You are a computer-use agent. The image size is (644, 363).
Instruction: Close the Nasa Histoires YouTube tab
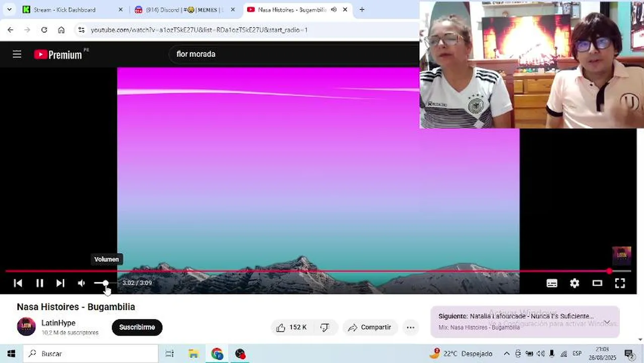click(x=345, y=10)
